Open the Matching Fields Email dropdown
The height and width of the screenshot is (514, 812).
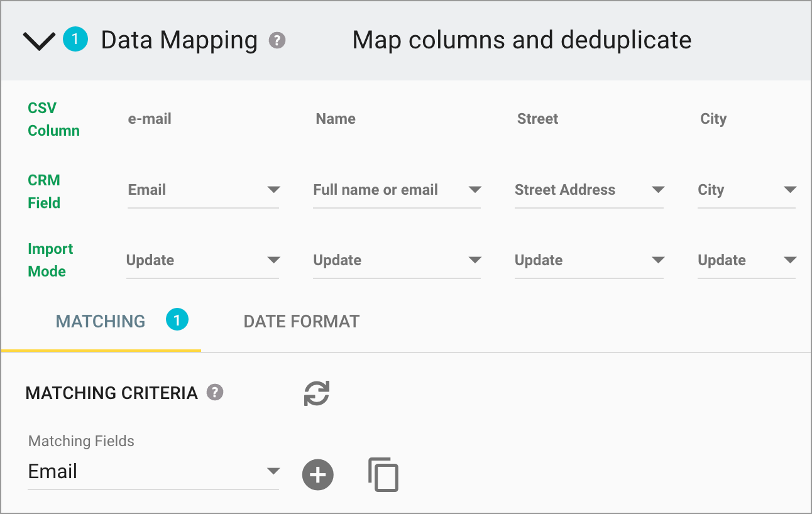273,471
